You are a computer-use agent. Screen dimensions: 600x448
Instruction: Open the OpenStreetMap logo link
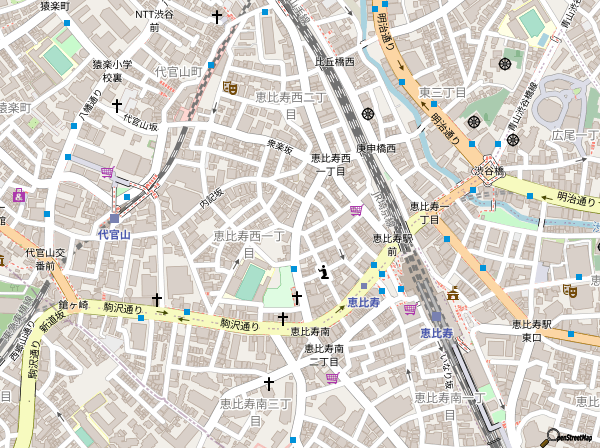[x=568, y=438]
